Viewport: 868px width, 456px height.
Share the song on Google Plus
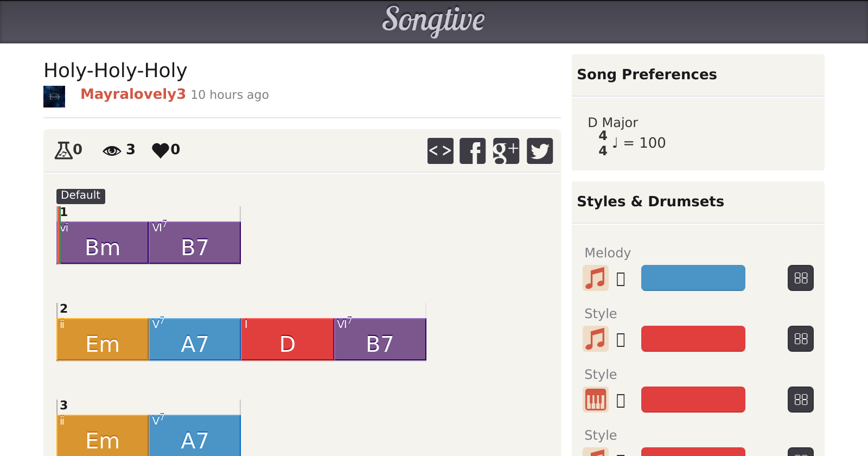tap(506, 151)
